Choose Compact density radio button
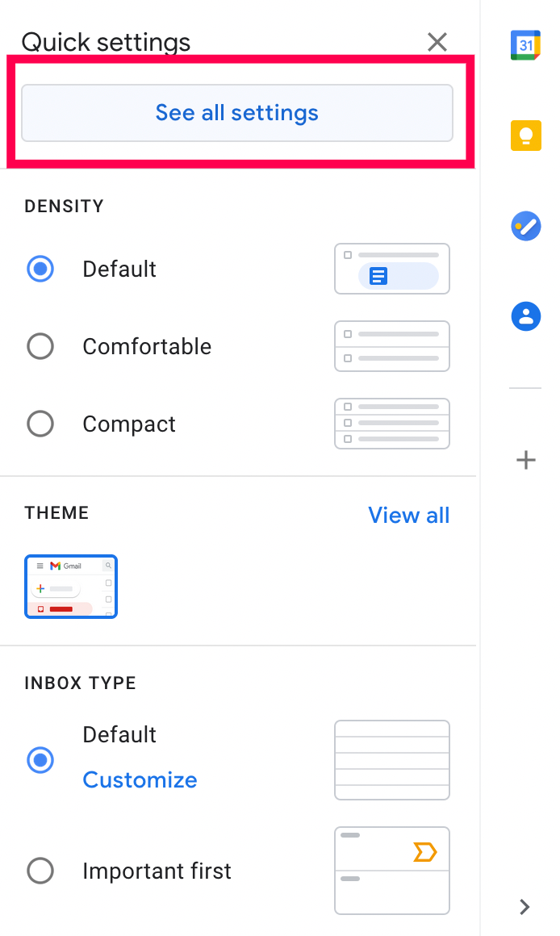 (40, 424)
